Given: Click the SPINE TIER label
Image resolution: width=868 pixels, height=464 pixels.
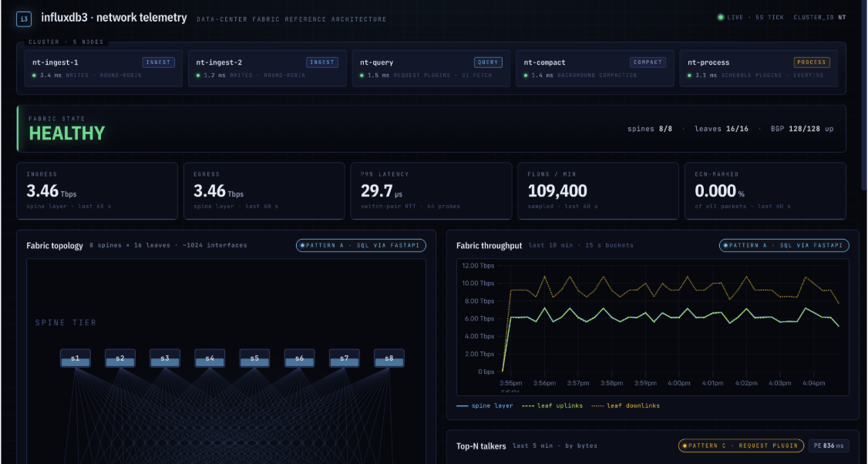Looking at the screenshot, I should click(66, 322).
